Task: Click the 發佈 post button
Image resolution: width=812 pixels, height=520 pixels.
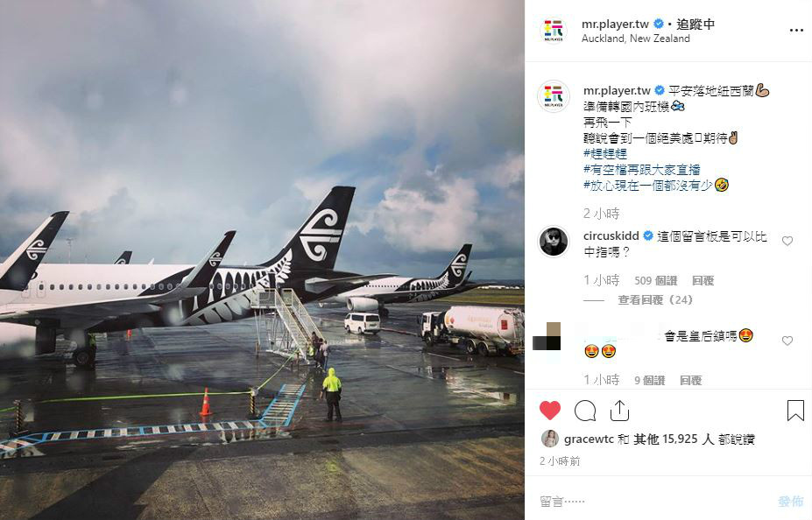Action: pyautogui.click(x=790, y=501)
